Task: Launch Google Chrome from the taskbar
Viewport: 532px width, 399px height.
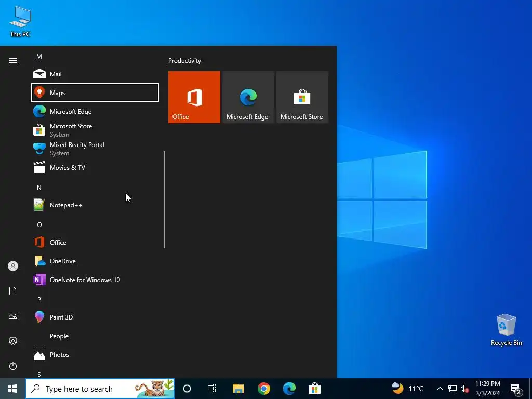Action: 263,389
